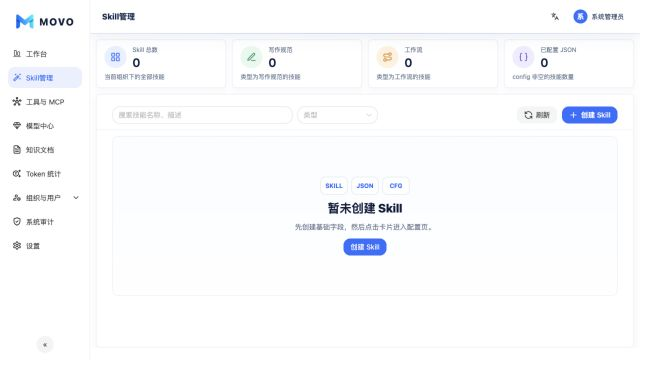Click the JSON tag badge
Screen dimensions: 658x378
click(365, 186)
